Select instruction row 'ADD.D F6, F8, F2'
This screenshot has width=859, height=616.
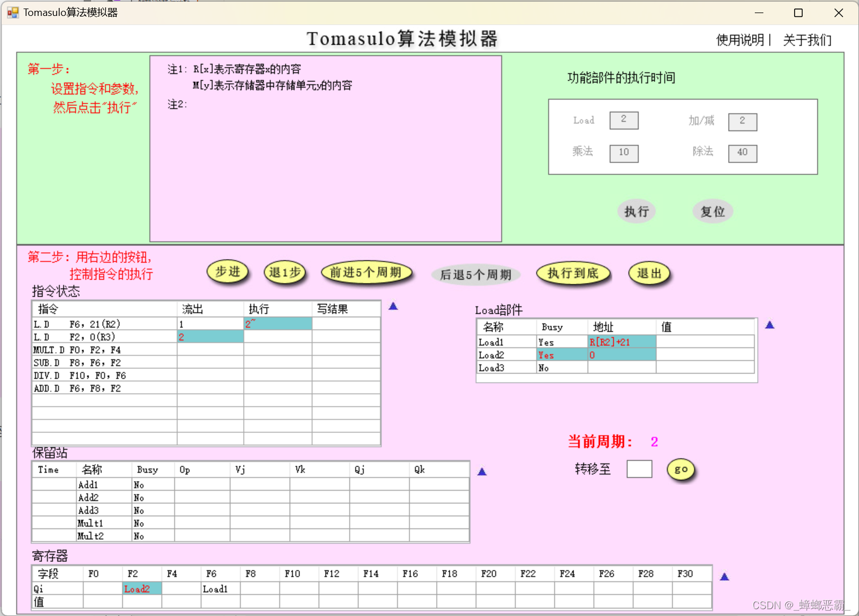tap(206, 388)
